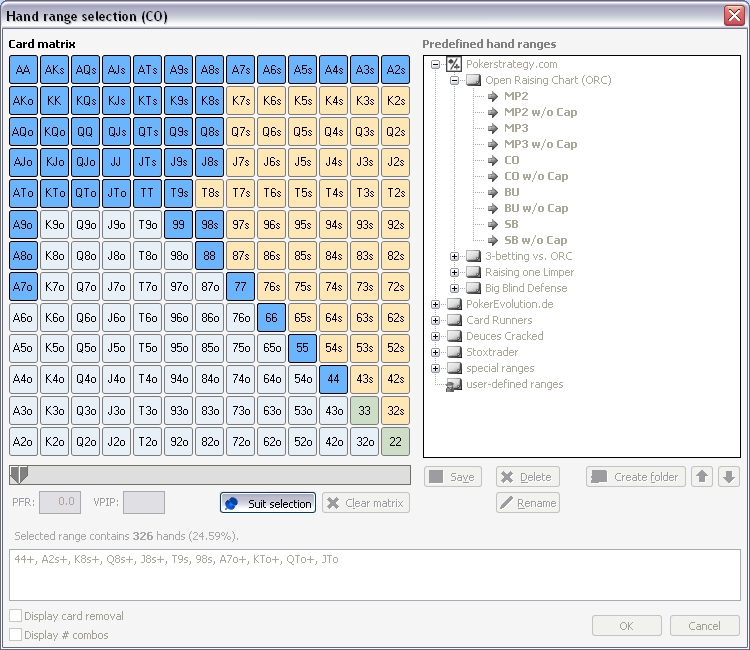Expand the special ranges folder
The image size is (750, 650).
435,368
